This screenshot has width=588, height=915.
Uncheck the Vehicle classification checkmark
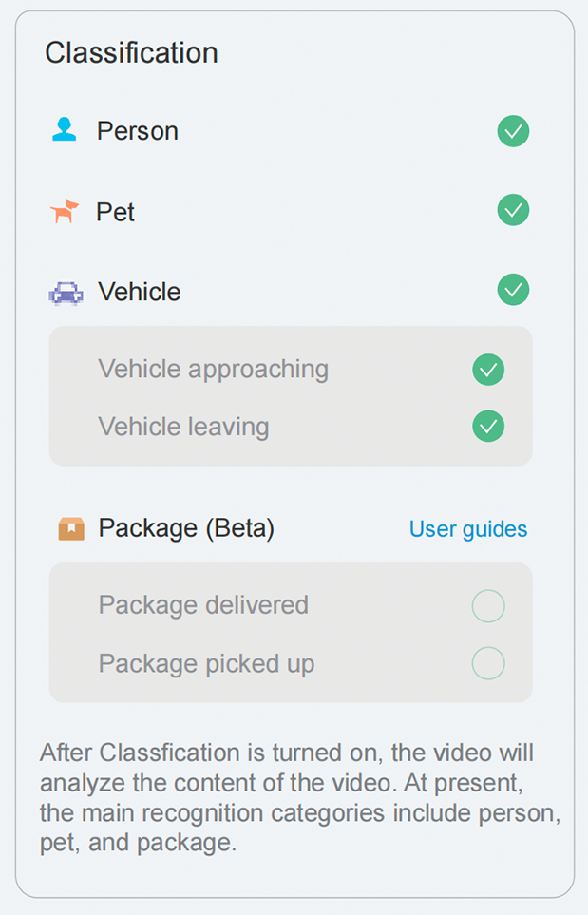click(x=513, y=290)
